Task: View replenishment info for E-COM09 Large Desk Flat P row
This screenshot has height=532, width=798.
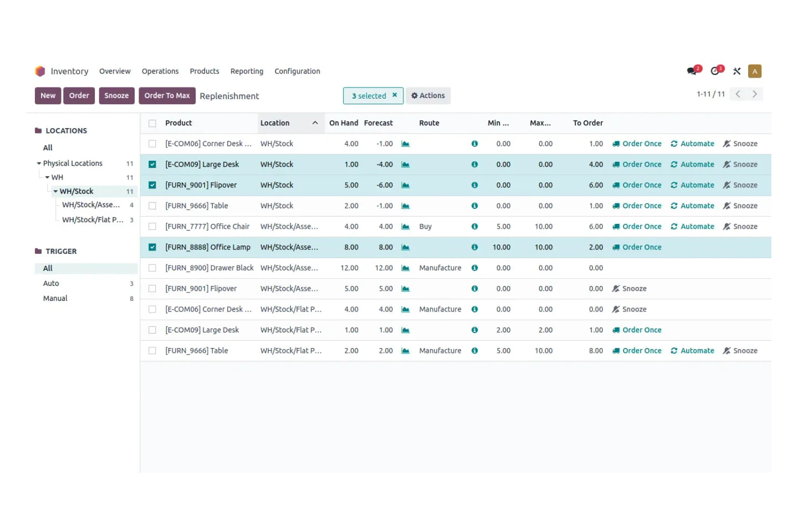Action: tap(474, 330)
